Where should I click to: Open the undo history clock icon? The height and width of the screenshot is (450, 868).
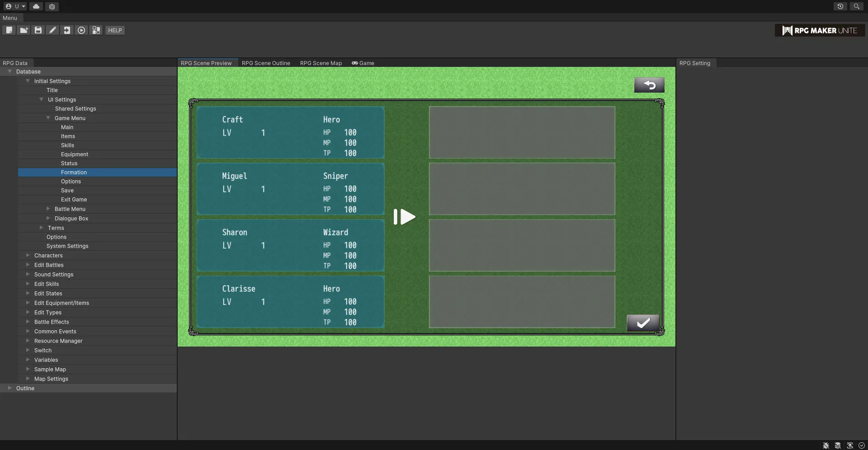tap(840, 6)
